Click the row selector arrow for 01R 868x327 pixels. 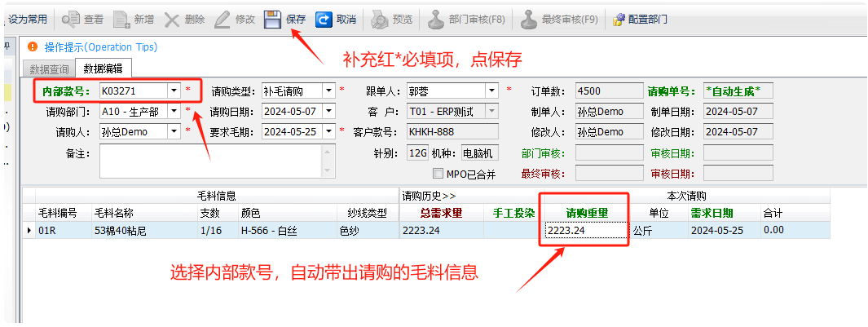click(29, 231)
